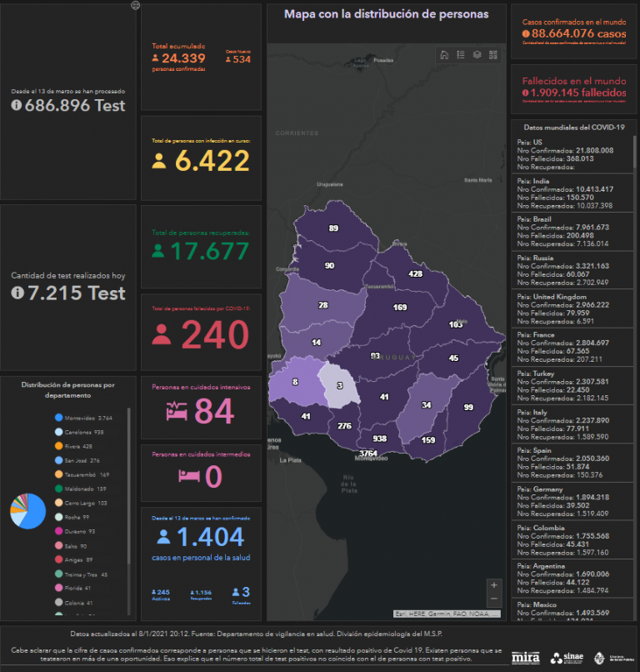The width and height of the screenshot is (640, 672).
Task: Click the Esri map attribution text
Action: [447, 613]
